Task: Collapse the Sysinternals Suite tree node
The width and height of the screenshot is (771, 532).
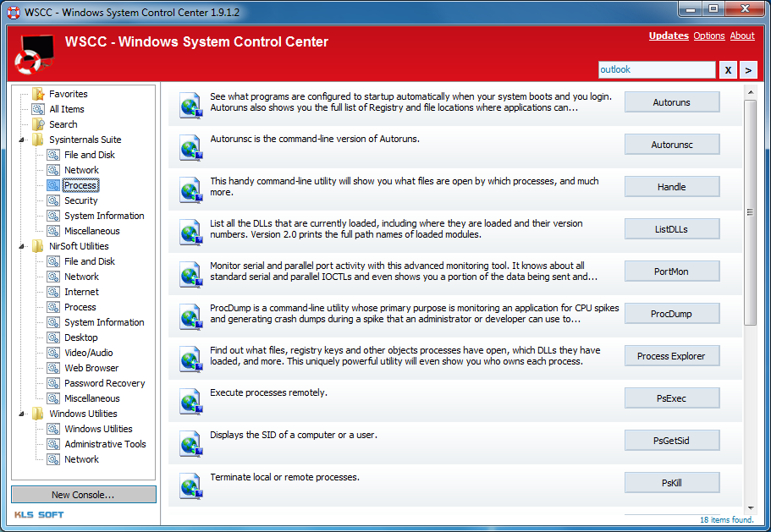Action: pos(22,140)
